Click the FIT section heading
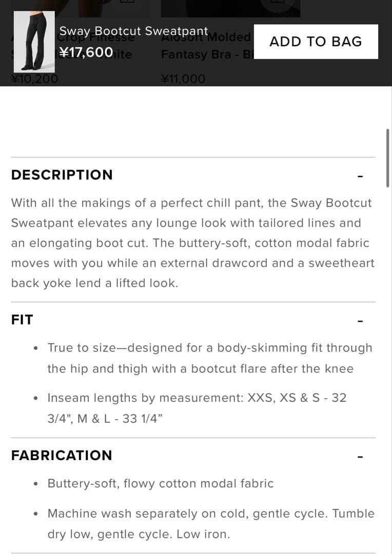 22,319
